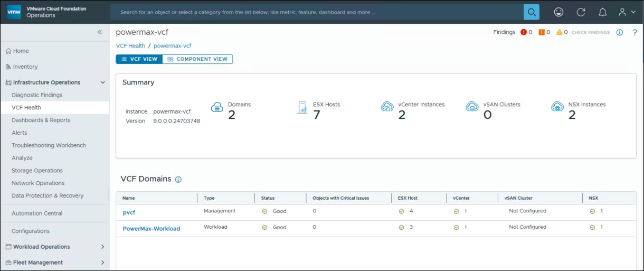The image size is (644, 271).
Task: Open the smiley feedback icon
Action: pyautogui.click(x=558, y=12)
